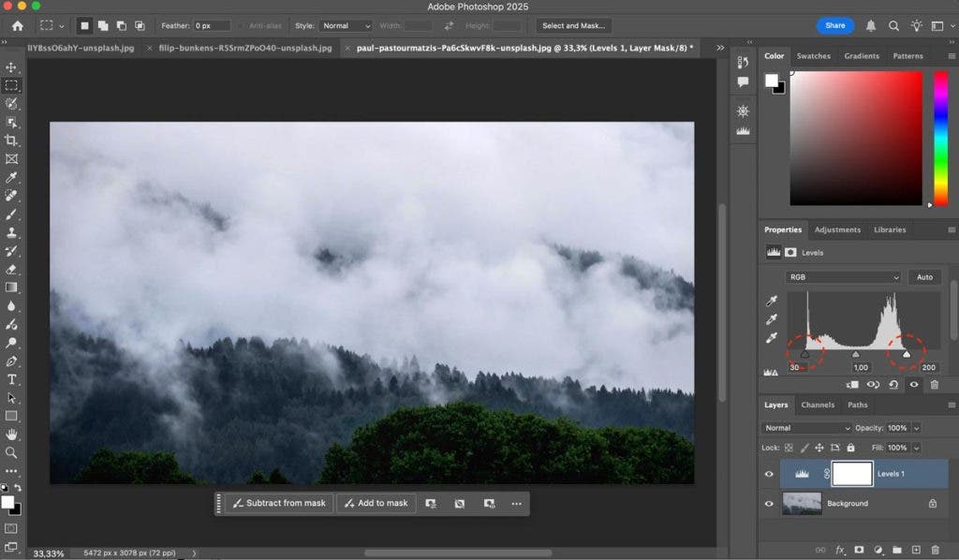Toggle lock position

point(819,448)
